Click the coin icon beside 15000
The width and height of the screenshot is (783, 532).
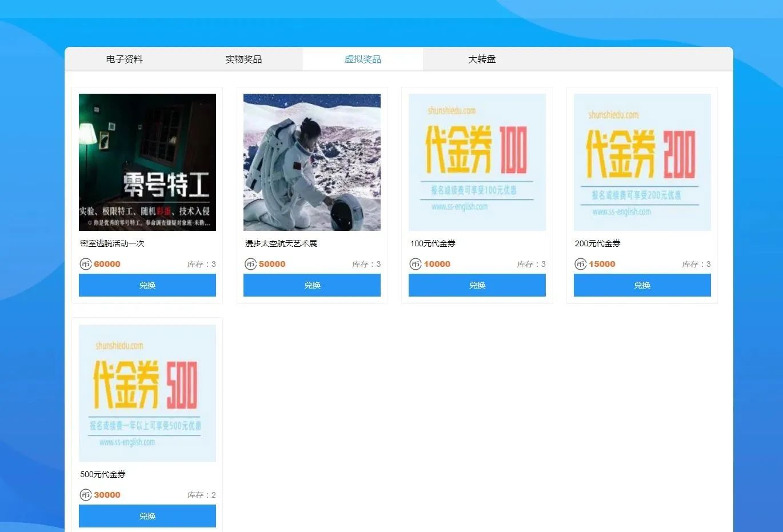click(x=581, y=264)
